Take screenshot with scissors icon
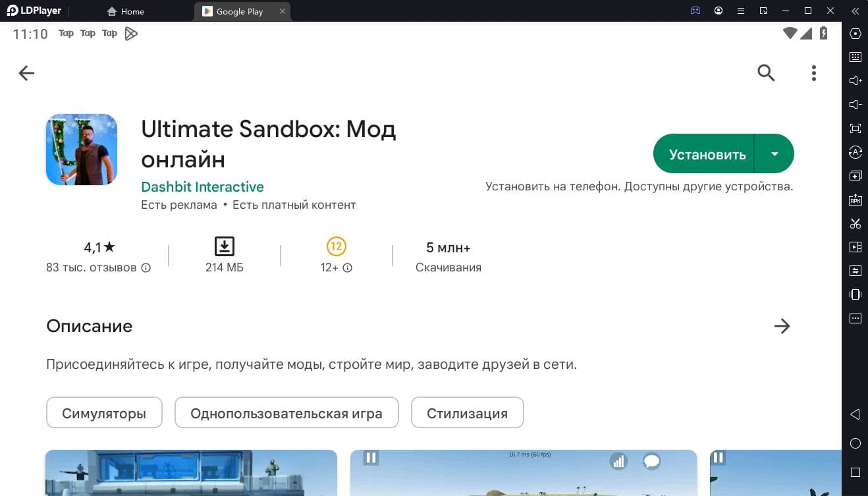 tap(855, 223)
